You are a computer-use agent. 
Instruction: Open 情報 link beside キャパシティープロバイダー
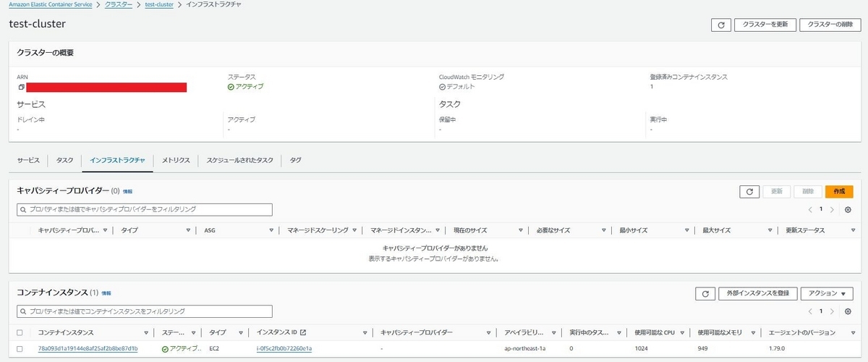(x=127, y=192)
